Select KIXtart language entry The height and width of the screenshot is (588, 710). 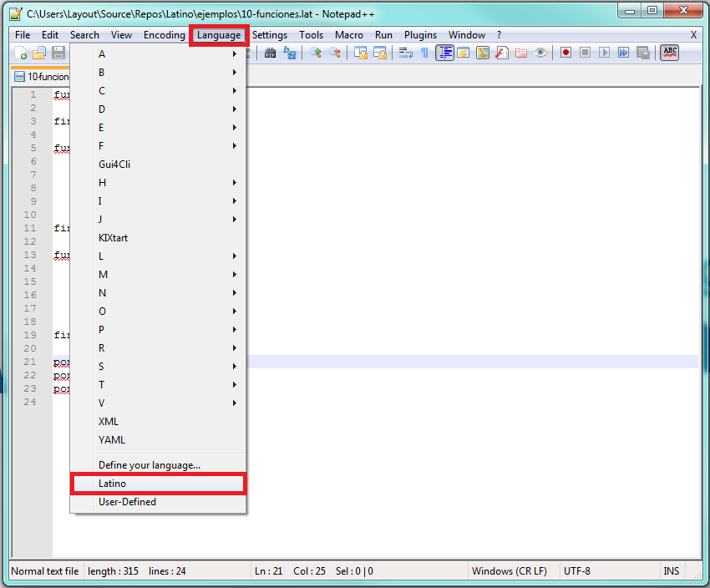(x=158, y=238)
